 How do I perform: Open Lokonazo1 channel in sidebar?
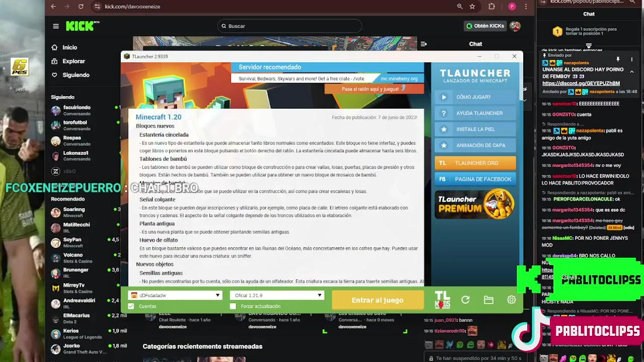pos(84,155)
